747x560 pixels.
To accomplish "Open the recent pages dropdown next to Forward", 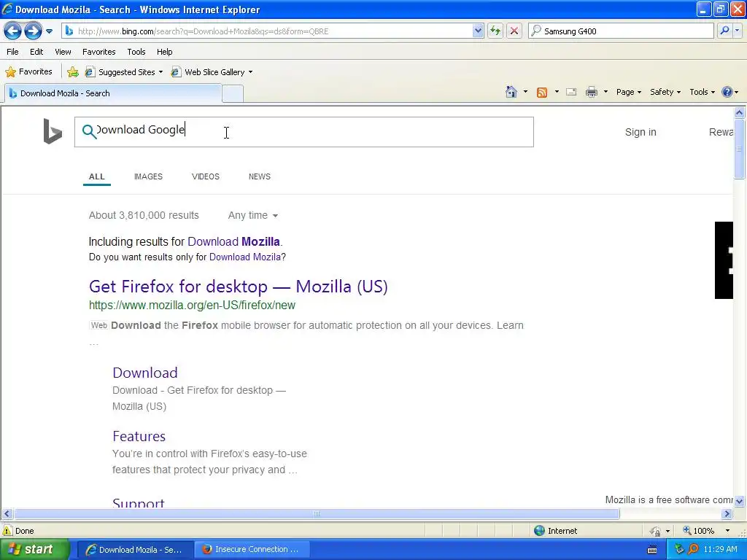I will 49,31.
